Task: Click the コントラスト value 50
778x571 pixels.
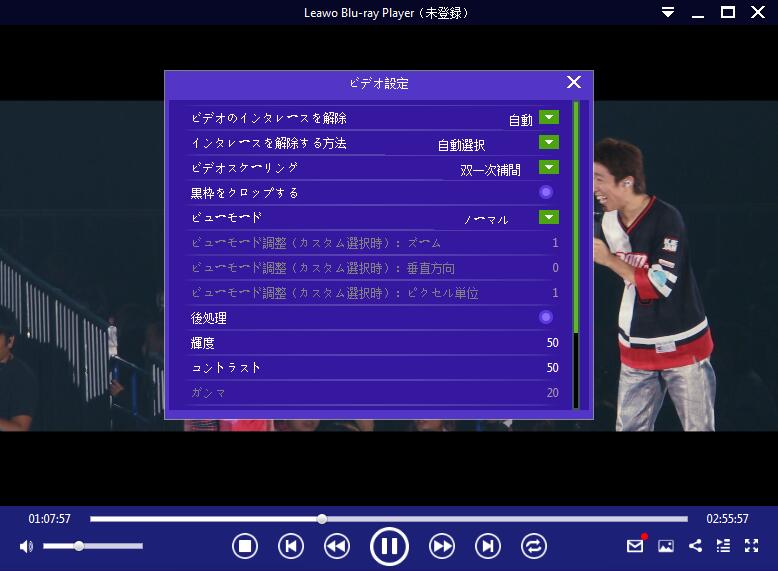Action: pyautogui.click(x=553, y=368)
